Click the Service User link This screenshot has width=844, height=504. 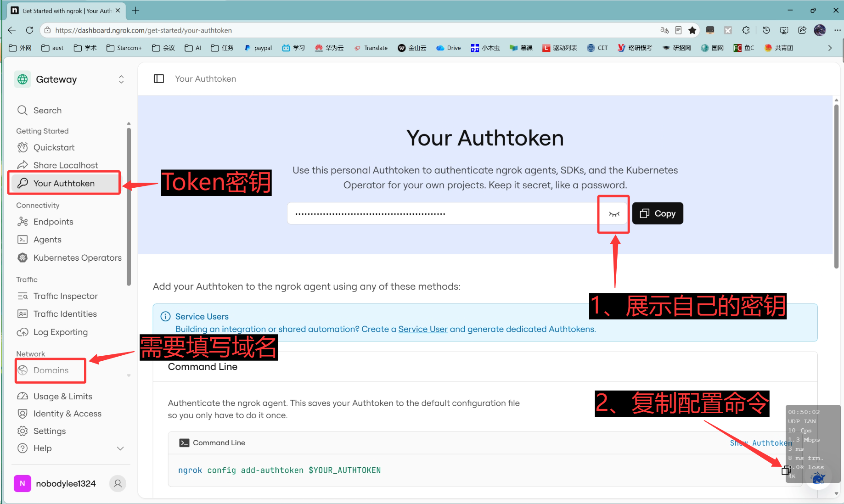pos(423,329)
